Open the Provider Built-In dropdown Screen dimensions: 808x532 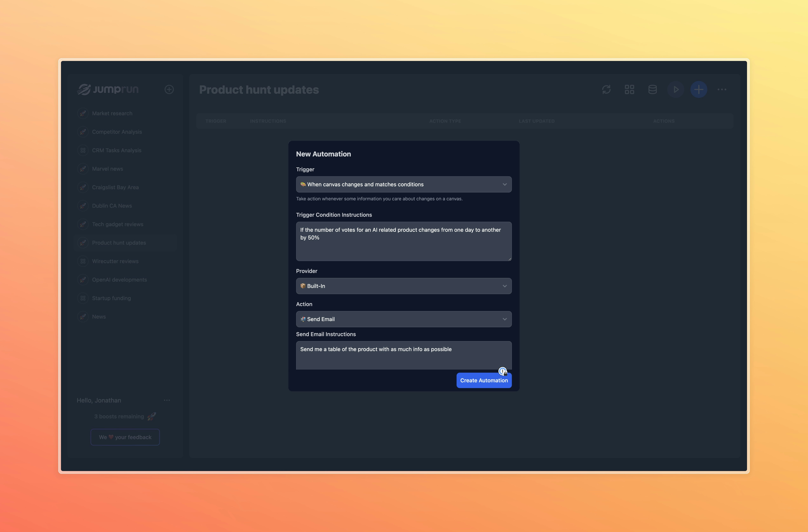404,286
